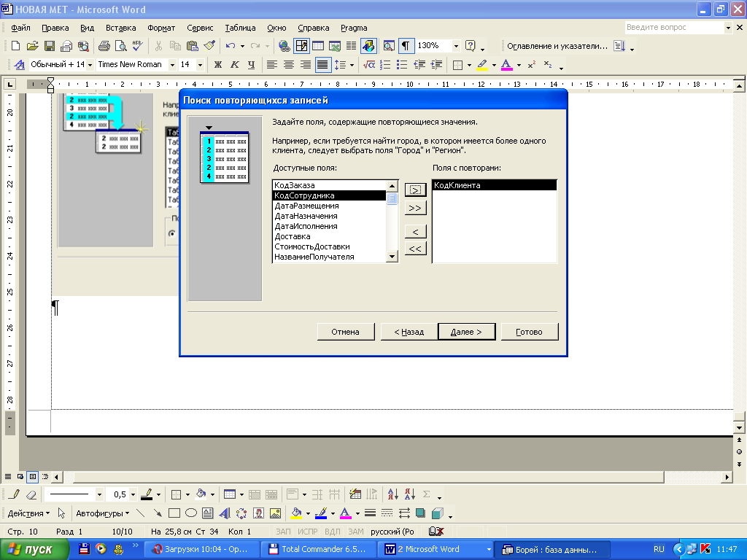Move all fields with >> button
The image size is (747, 560).
pyautogui.click(x=415, y=208)
